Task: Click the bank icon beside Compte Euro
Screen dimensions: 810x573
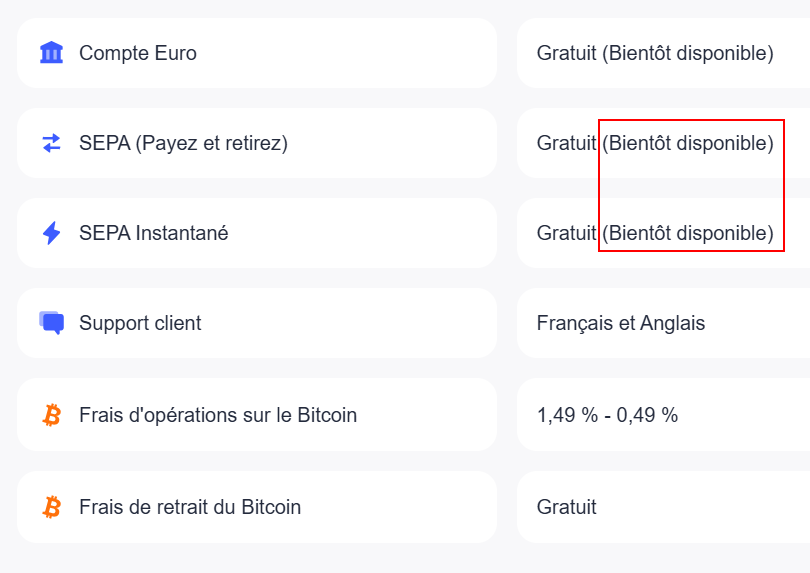Action: tap(51, 53)
